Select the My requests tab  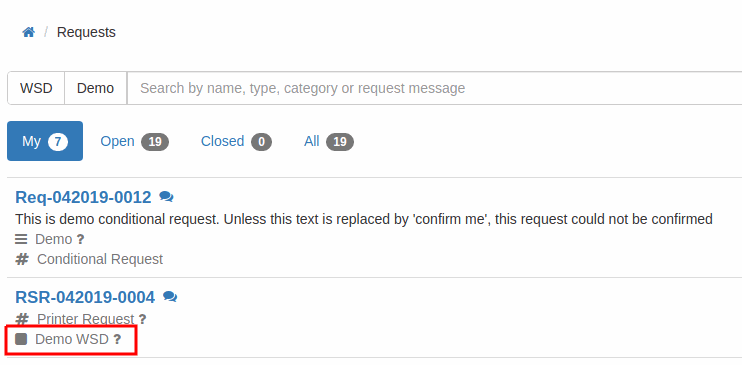click(45, 141)
